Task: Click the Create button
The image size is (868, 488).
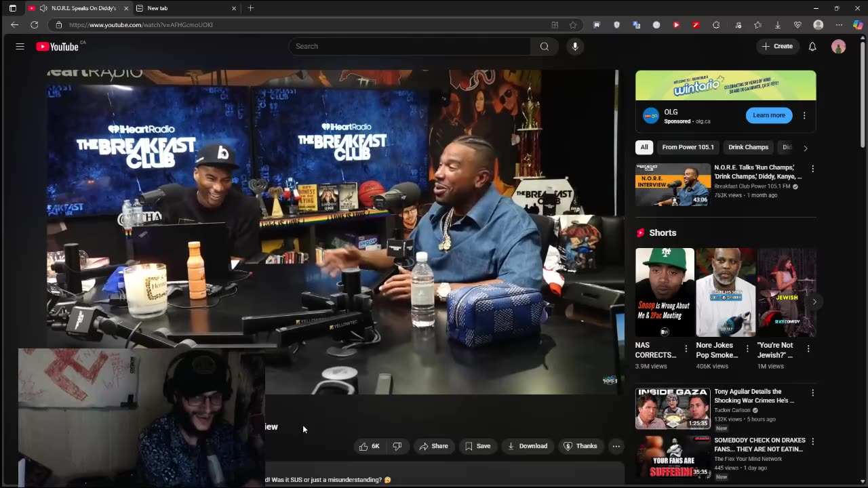Action: [x=777, y=46]
